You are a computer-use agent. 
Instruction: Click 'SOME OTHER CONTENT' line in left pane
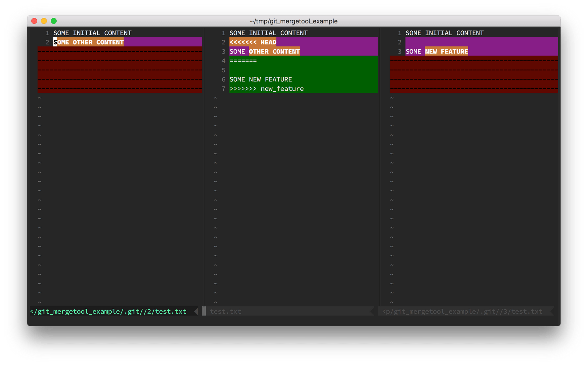tap(89, 42)
